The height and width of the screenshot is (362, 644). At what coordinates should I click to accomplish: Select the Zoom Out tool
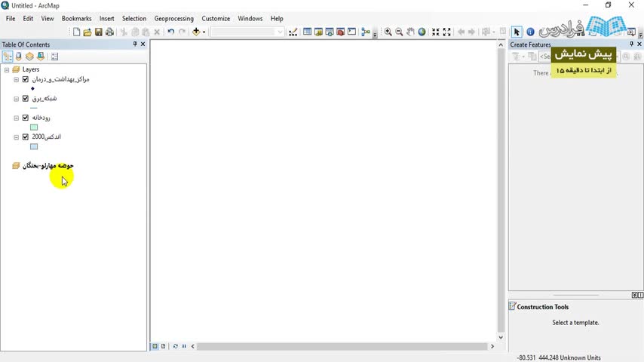click(x=399, y=32)
